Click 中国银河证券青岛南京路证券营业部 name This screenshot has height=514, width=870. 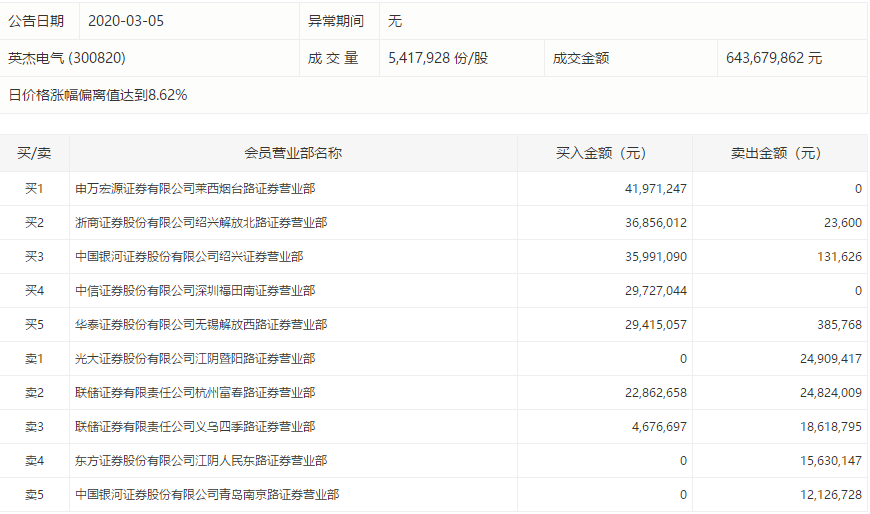click(207, 494)
